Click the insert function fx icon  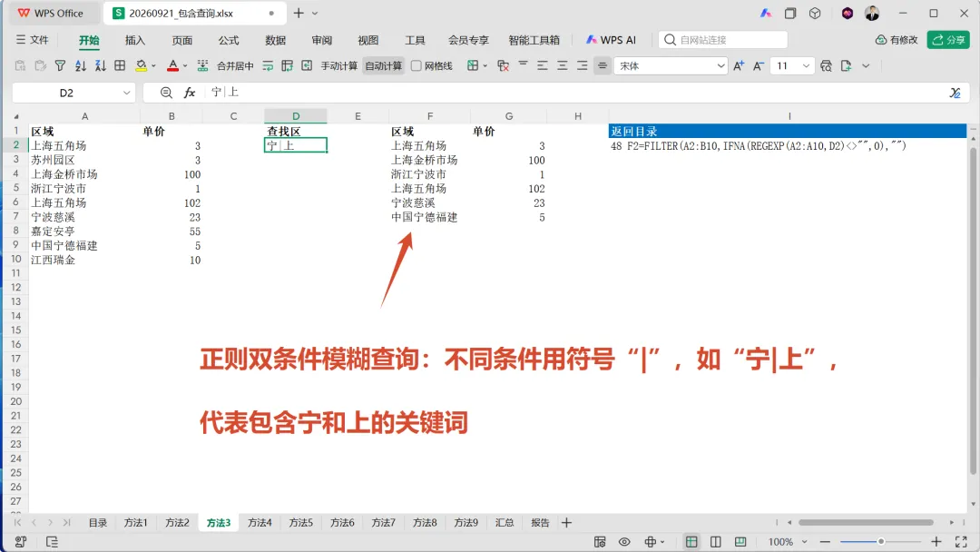[190, 93]
